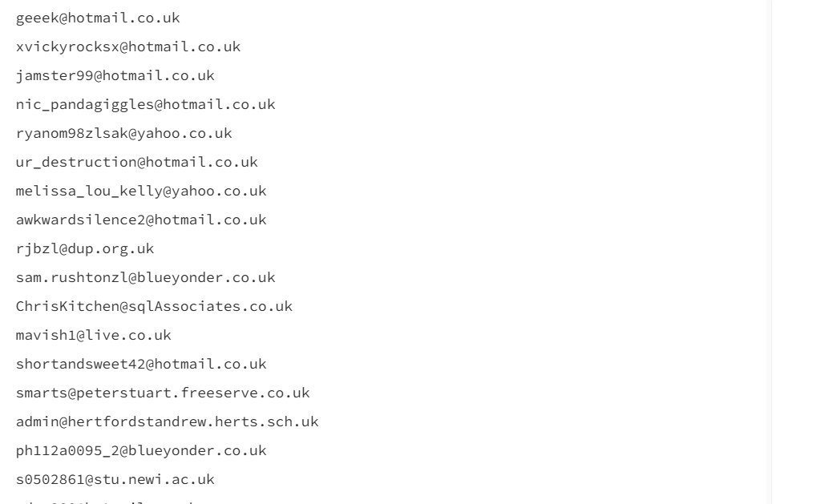Viewport: 837px width, 504px height.
Task: Click on shortandsweet42@hotmail.co.uk
Action: [141, 364]
